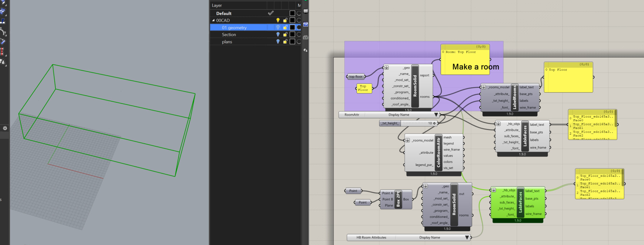This screenshot has width=644, height=245.
Task: Click the monitor display icon in side panel
Action: [305, 11]
